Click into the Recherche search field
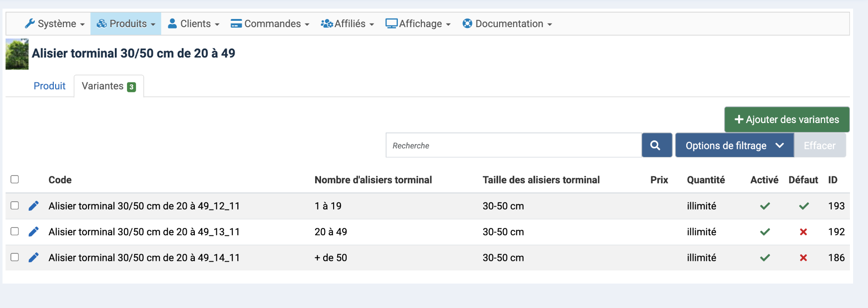Viewport: 868px width, 308px height. point(513,145)
